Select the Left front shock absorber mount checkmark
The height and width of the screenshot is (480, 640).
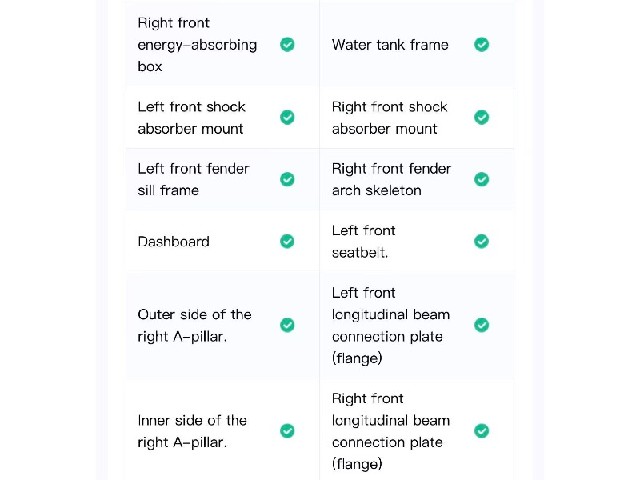pyautogui.click(x=287, y=117)
